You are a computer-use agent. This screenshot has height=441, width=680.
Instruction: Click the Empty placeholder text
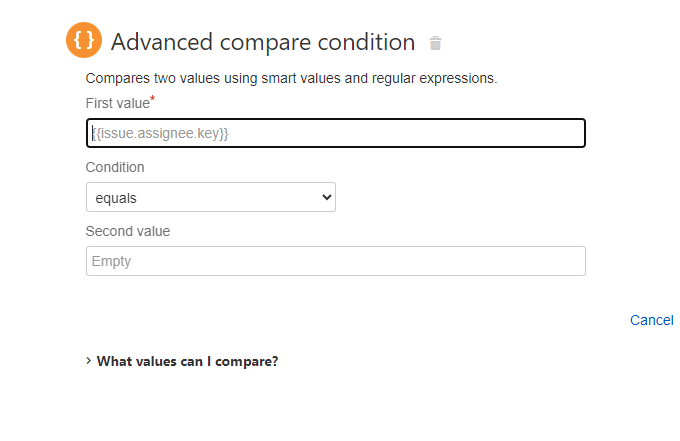[111, 261]
